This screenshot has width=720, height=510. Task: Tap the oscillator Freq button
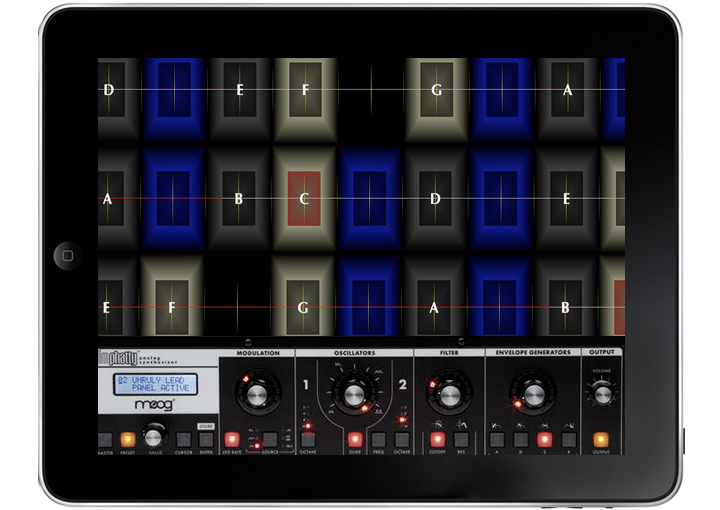click(378, 440)
